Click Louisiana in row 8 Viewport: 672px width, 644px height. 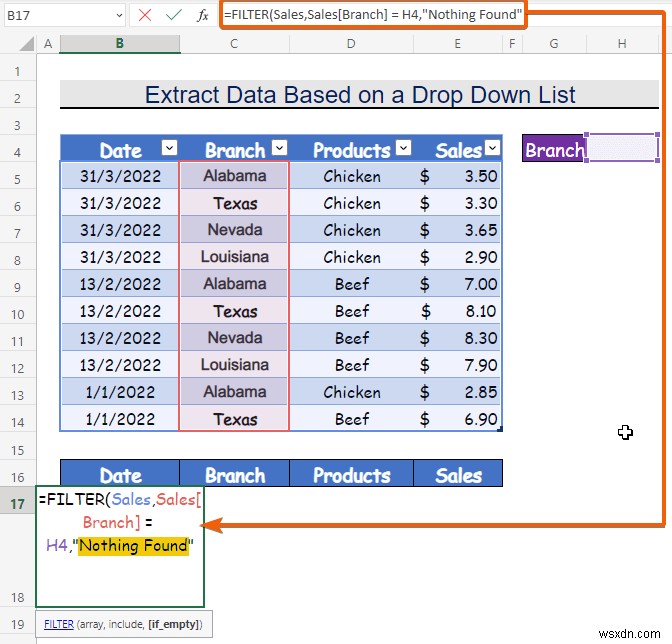tap(235, 257)
